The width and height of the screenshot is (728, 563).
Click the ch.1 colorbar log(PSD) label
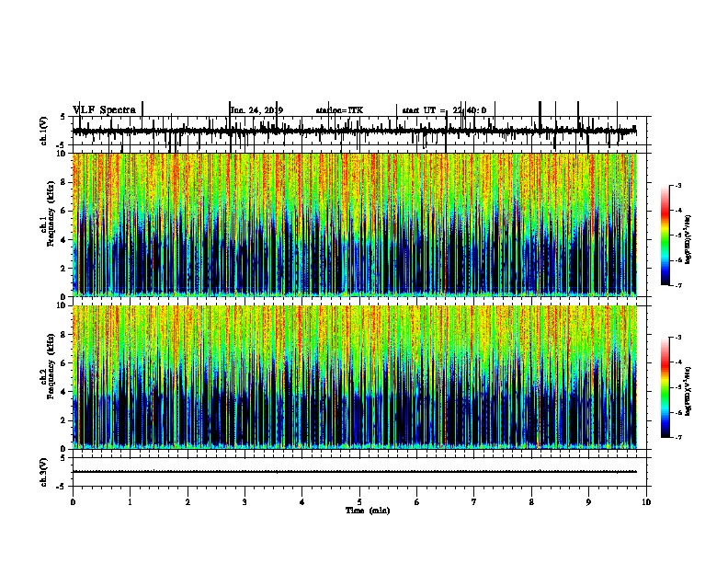pyautogui.click(x=688, y=239)
